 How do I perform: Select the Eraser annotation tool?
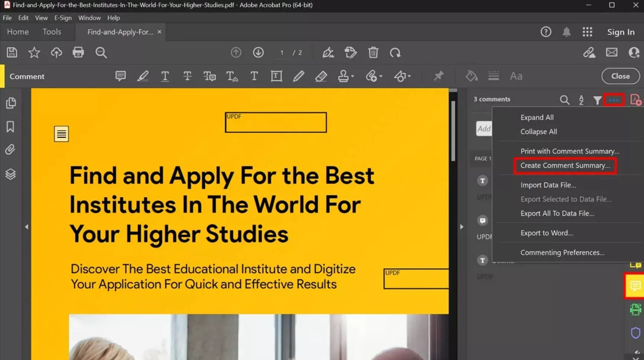321,76
